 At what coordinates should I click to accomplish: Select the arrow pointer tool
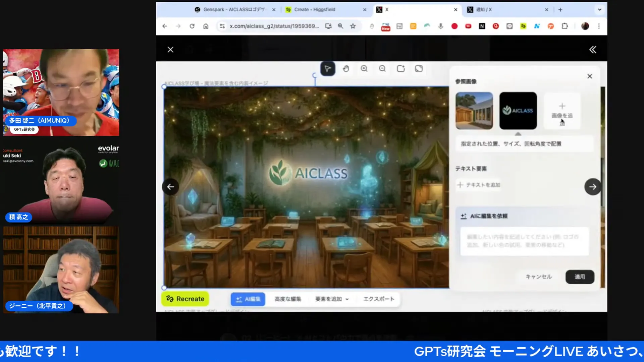point(328,69)
